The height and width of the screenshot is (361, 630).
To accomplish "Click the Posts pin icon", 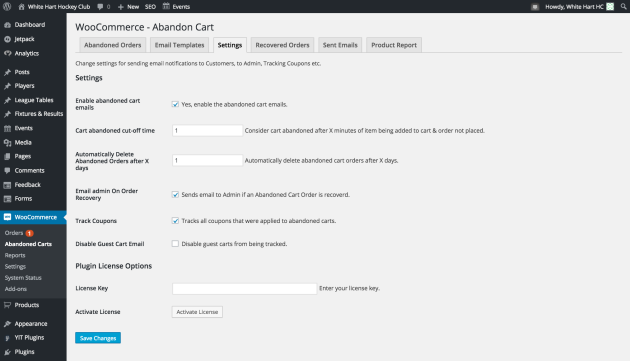I will [7, 72].
